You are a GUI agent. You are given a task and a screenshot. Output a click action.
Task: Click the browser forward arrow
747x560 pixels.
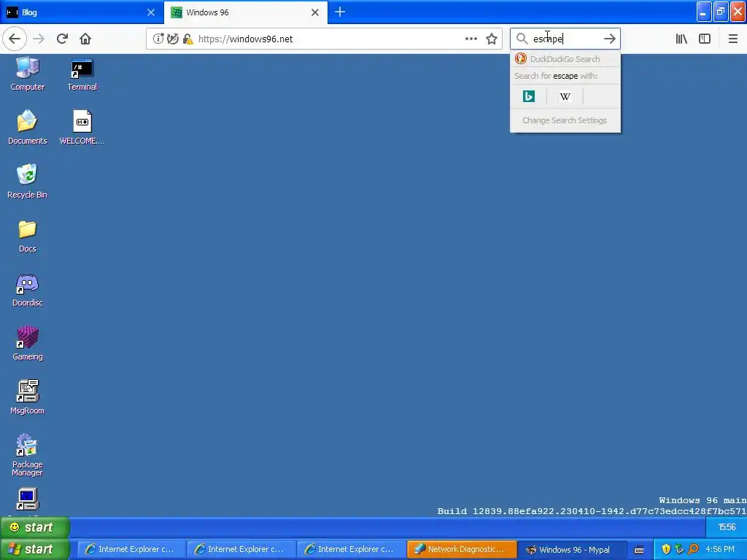[39, 39]
